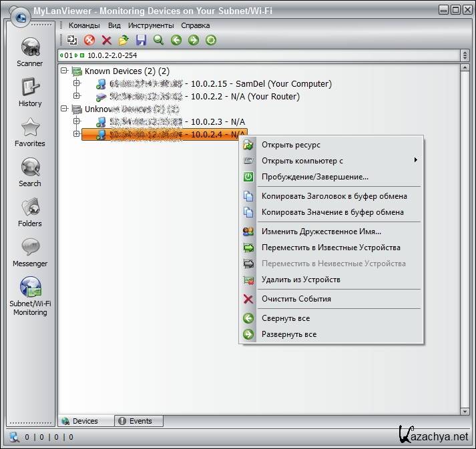Open the History sidebar section
The height and width of the screenshot is (449, 476).
point(29,92)
